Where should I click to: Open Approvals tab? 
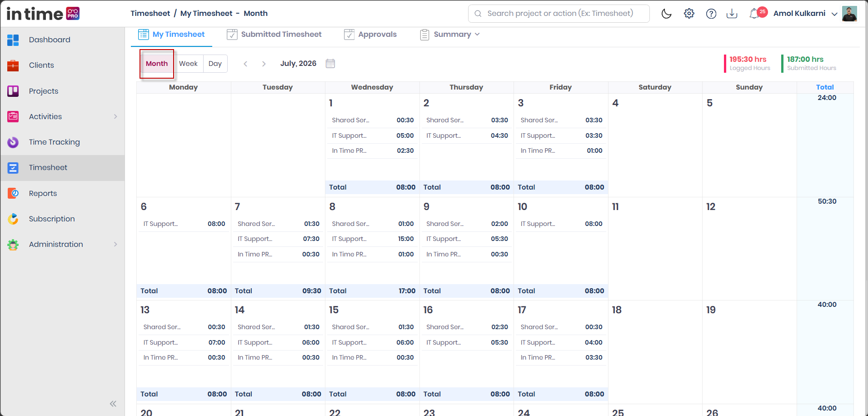click(x=370, y=35)
